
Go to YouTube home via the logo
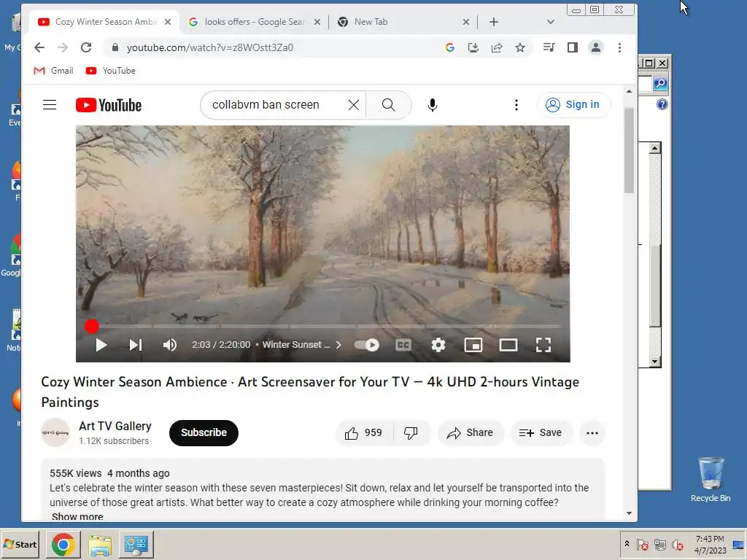109,105
